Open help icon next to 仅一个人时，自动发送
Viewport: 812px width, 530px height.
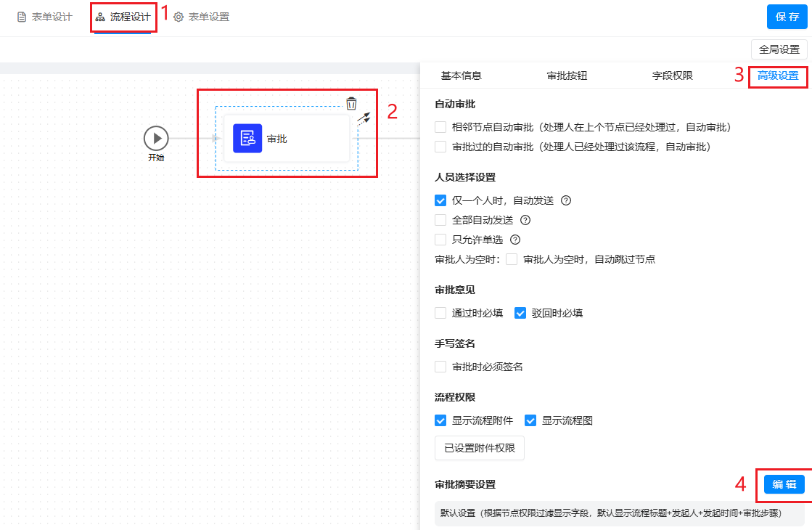(566, 200)
